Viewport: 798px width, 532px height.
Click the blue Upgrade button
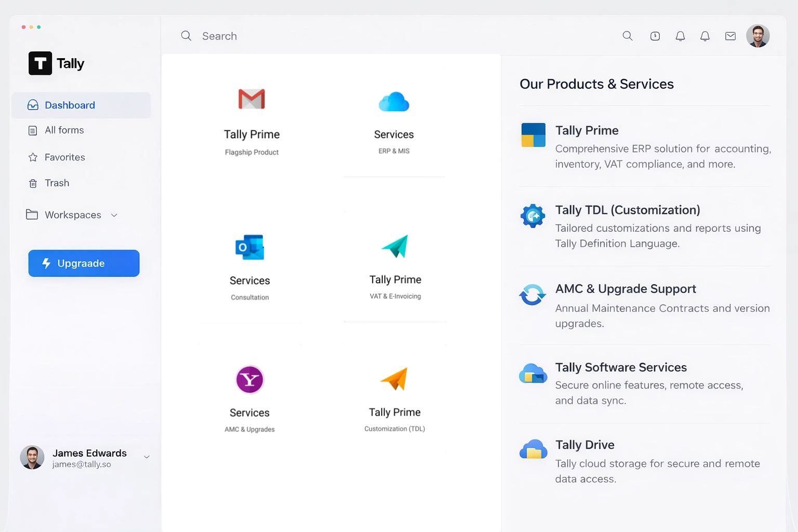pos(84,263)
